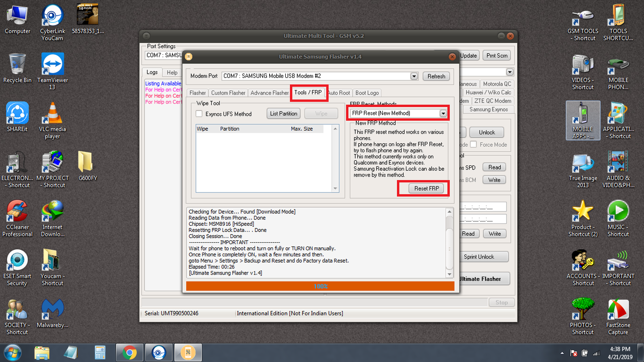This screenshot has height=362, width=644.
Task: Select the MUSIC shortcut icon
Action: 618,219
